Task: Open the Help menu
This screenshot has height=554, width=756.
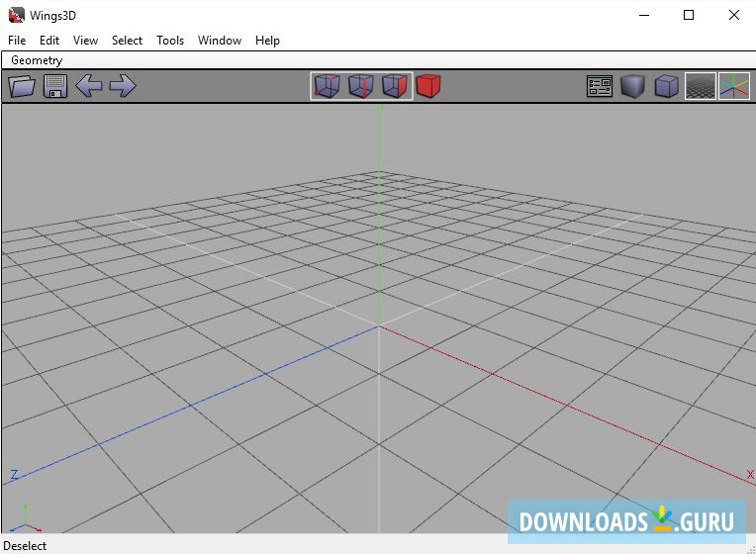Action: [267, 41]
